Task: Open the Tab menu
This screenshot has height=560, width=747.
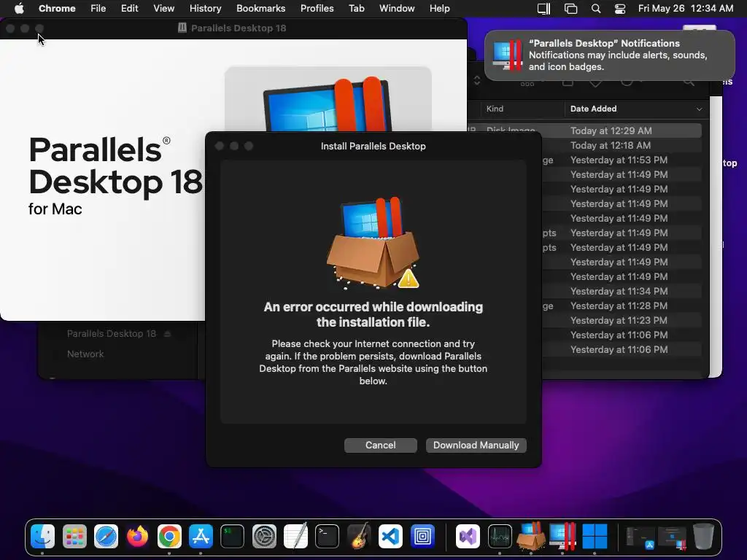Action: 356,8
